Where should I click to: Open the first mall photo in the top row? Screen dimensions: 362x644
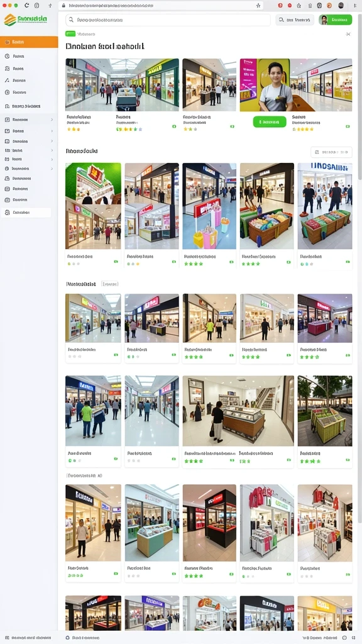[x=122, y=85]
